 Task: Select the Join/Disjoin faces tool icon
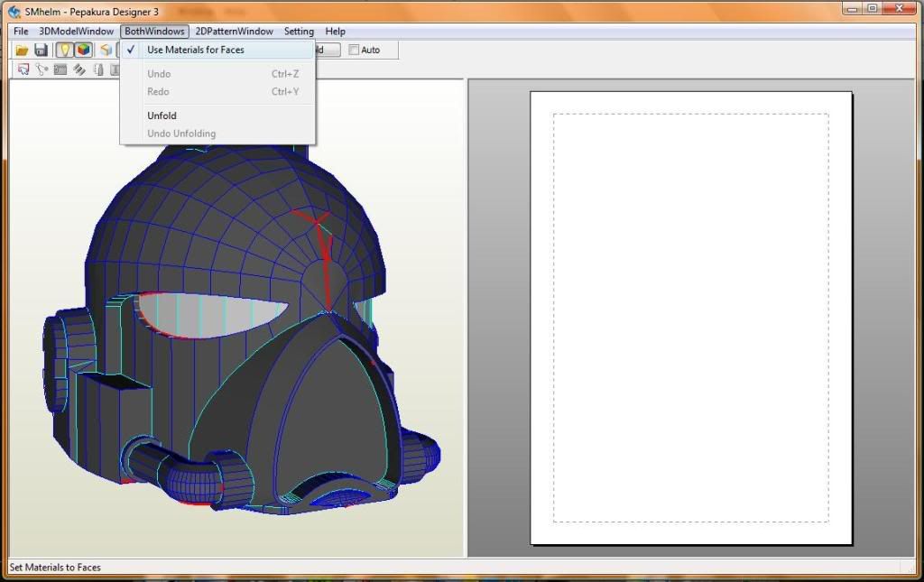pyautogui.click(x=60, y=69)
